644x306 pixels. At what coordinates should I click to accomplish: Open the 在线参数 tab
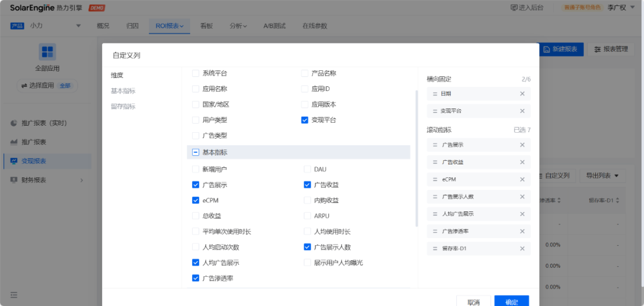coord(315,26)
